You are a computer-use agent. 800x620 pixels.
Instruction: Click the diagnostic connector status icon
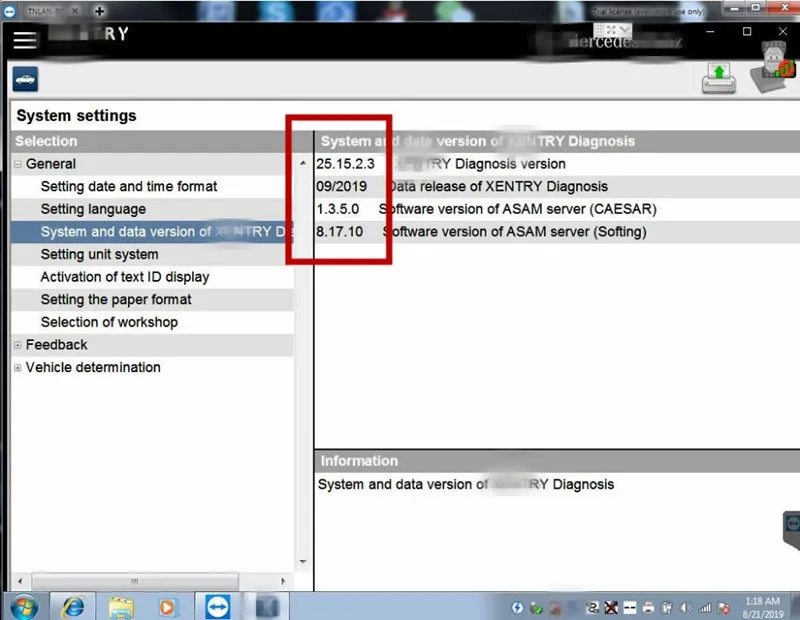772,68
